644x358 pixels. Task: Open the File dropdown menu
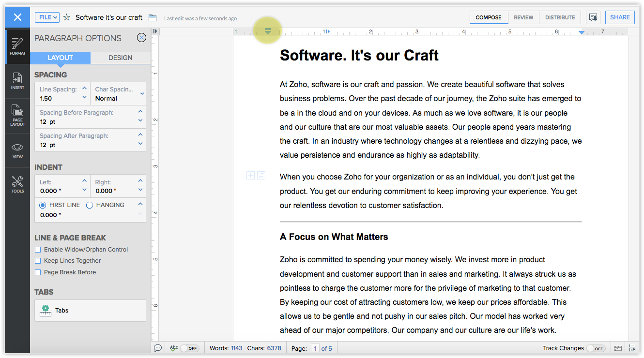47,17
